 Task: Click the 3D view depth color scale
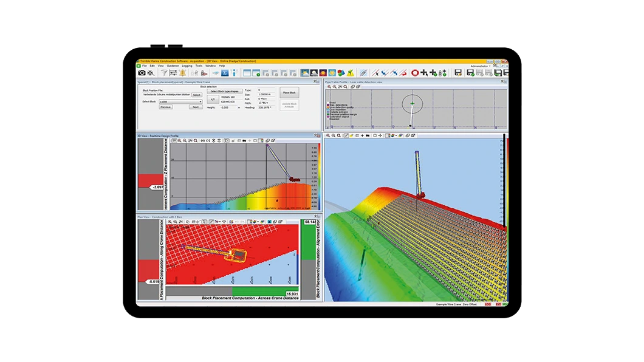507,220
